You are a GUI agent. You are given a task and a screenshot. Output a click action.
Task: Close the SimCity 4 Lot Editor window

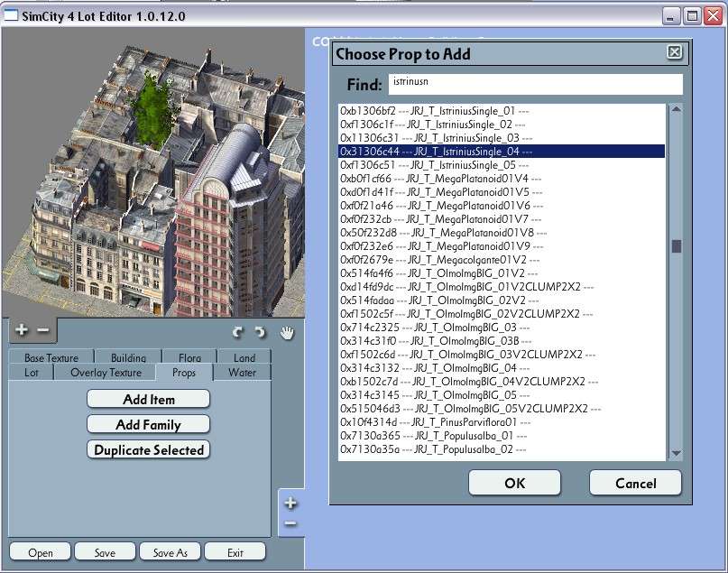714,16
